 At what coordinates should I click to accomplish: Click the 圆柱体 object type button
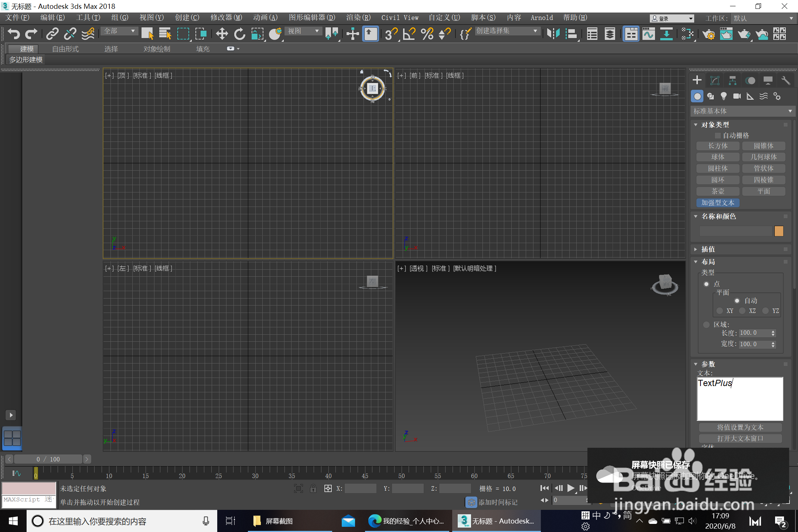717,168
